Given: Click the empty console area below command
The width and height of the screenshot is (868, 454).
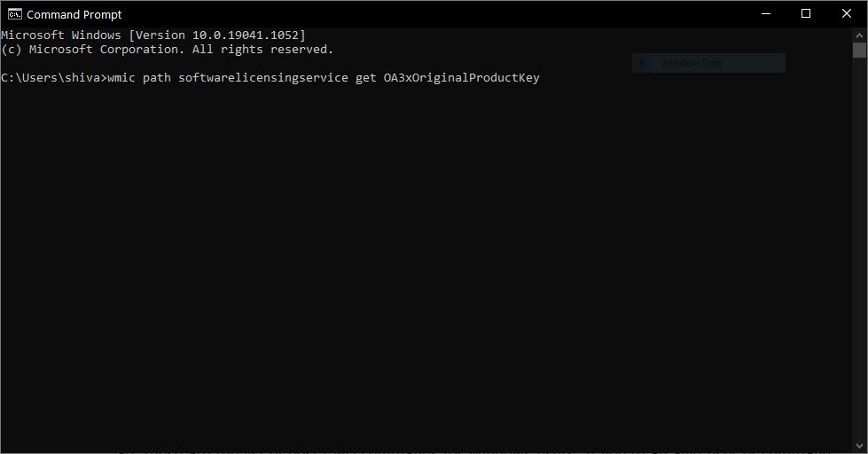Looking at the screenshot, I should (426, 266).
